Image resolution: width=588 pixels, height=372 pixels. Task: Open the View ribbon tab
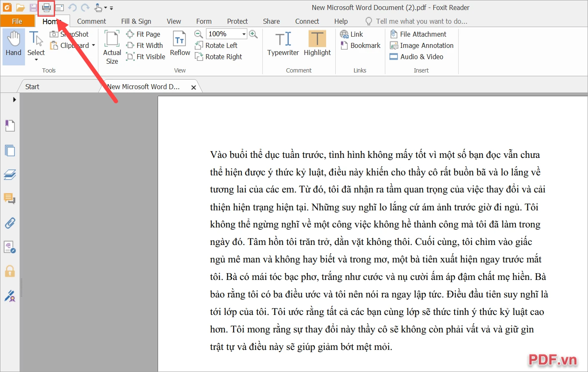(174, 21)
